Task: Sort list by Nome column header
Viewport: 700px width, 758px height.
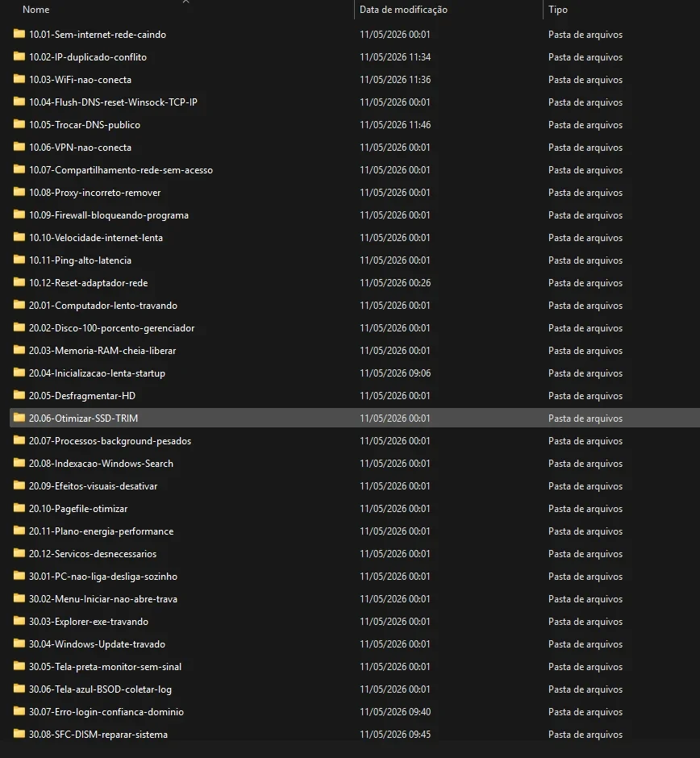Action: tap(36, 10)
